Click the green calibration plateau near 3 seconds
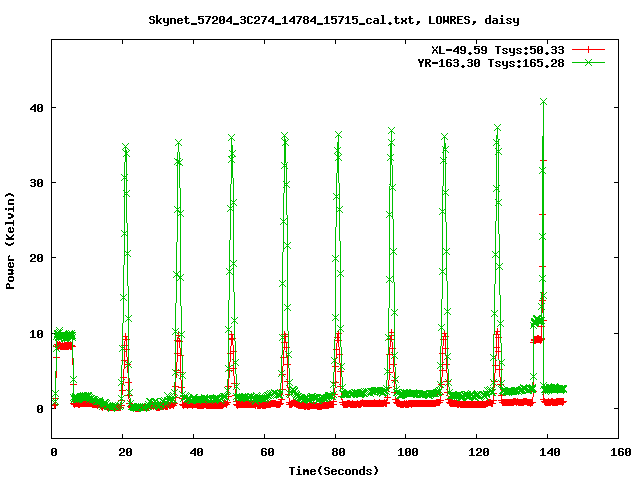 click(64, 336)
